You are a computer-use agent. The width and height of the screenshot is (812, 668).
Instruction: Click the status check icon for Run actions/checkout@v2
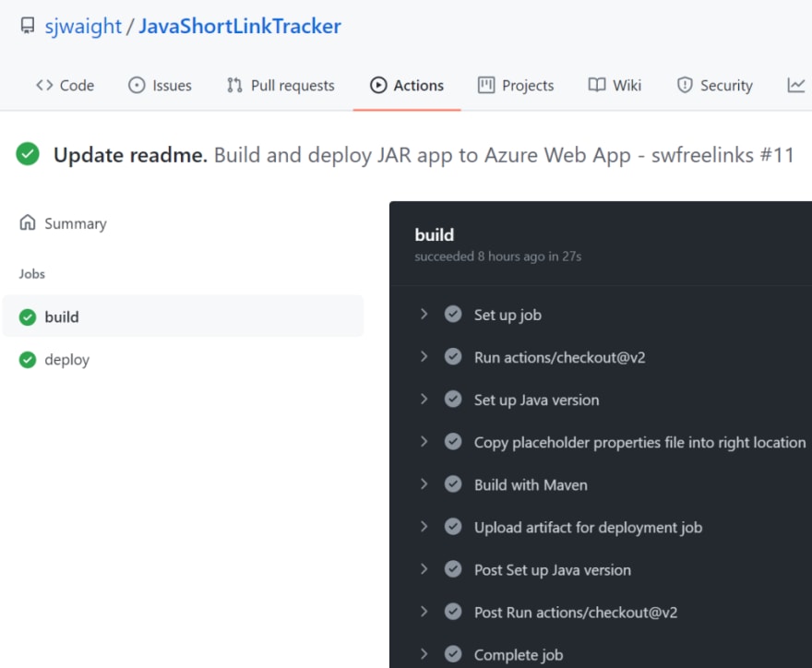click(453, 356)
